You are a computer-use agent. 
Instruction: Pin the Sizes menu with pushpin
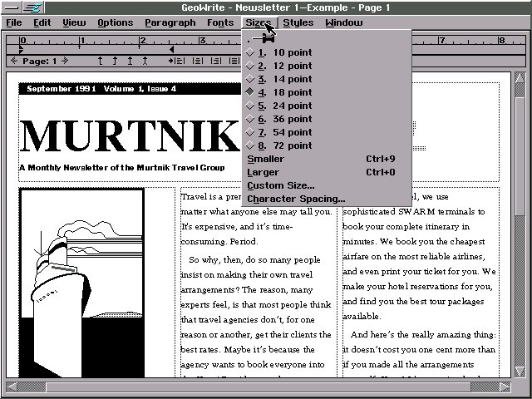262,39
